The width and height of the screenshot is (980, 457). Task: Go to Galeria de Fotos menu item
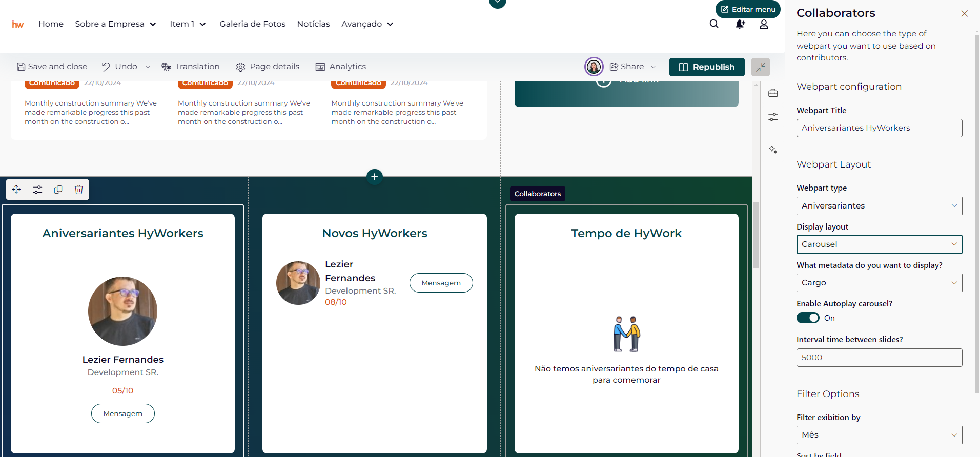pos(252,24)
